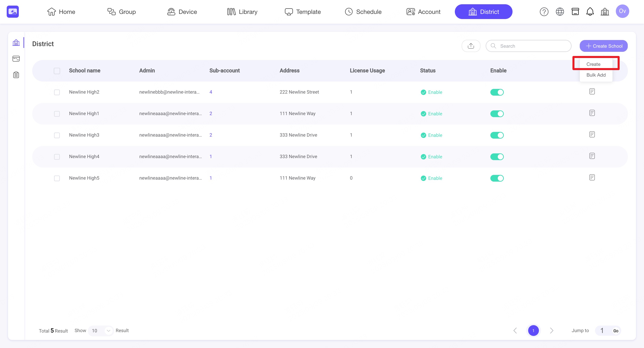Open the Create School dropdown button
This screenshot has height=348, width=644.
(x=604, y=46)
